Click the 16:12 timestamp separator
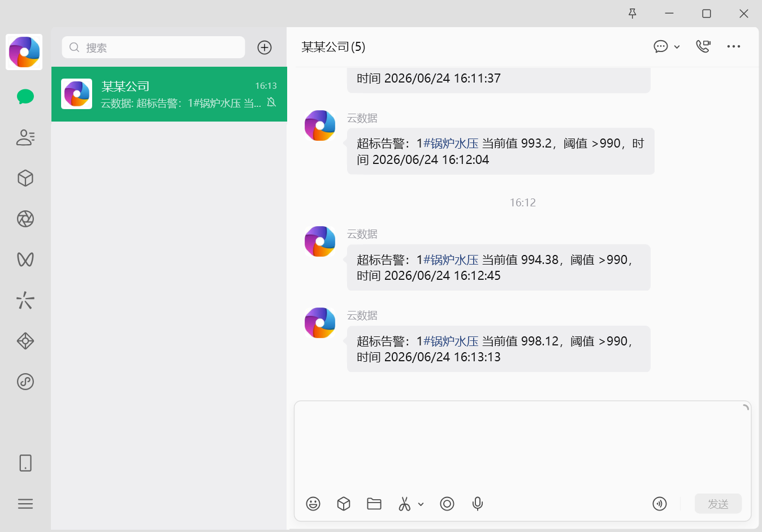The width and height of the screenshot is (762, 532). point(522,202)
